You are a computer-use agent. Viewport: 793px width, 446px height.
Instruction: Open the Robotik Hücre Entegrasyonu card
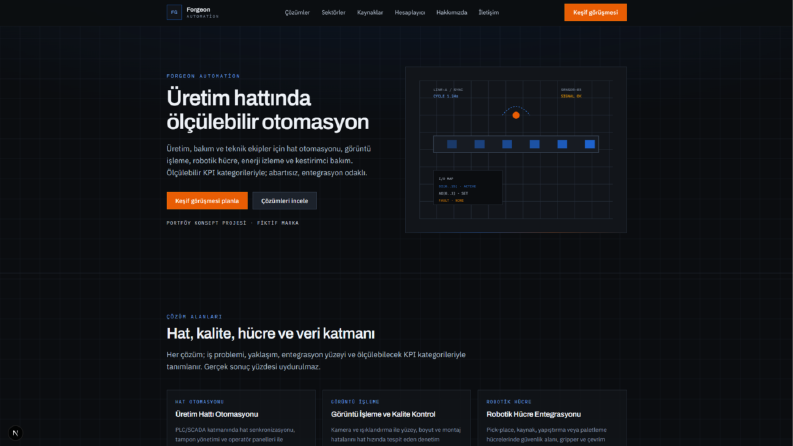(552, 418)
